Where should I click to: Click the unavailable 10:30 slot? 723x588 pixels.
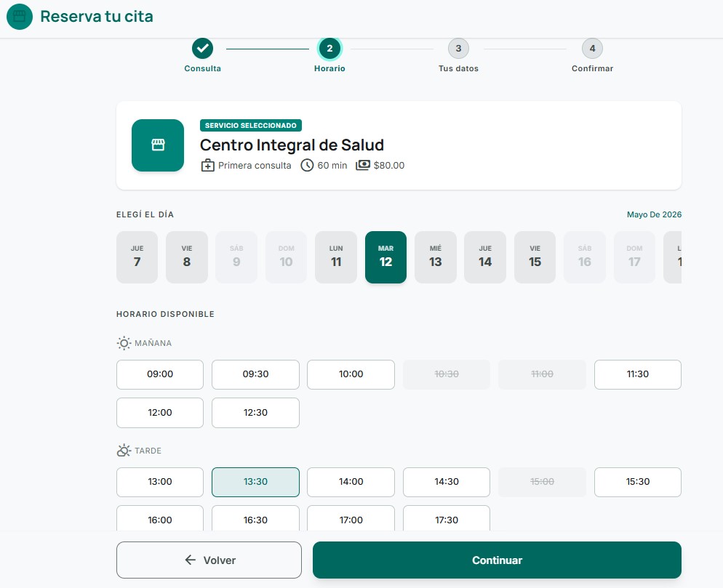pyautogui.click(x=447, y=374)
